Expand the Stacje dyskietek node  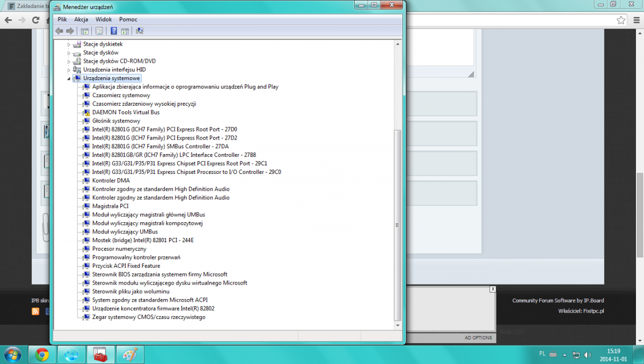pyautogui.click(x=69, y=44)
